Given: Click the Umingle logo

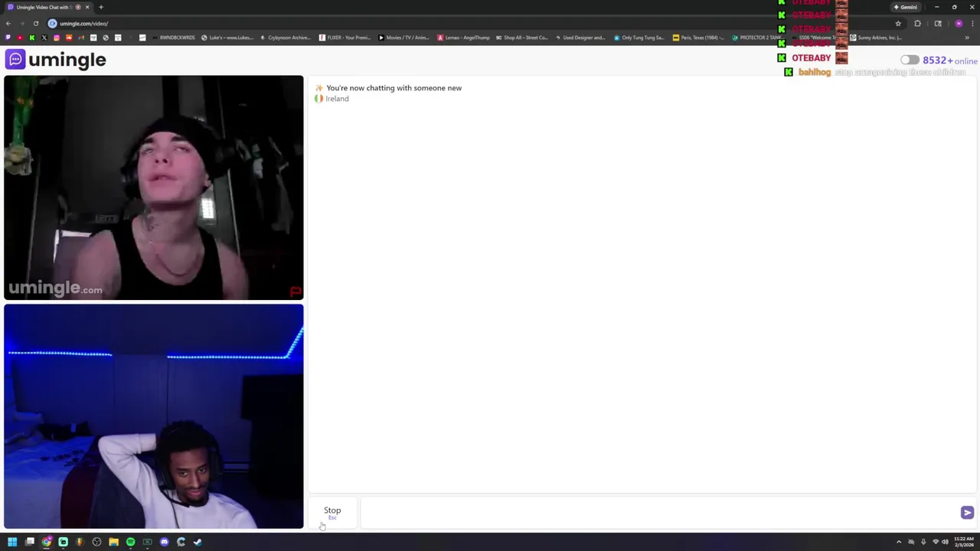Looking at the screenshot, I should tap(55, 60).
